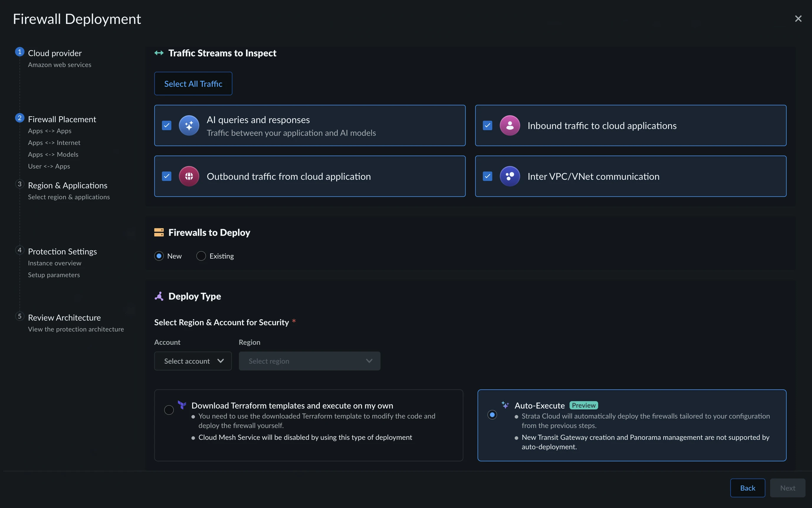Click the Deploy Type heading icon
This screenshot has height=508, width=812.
(x=159, y=296)
